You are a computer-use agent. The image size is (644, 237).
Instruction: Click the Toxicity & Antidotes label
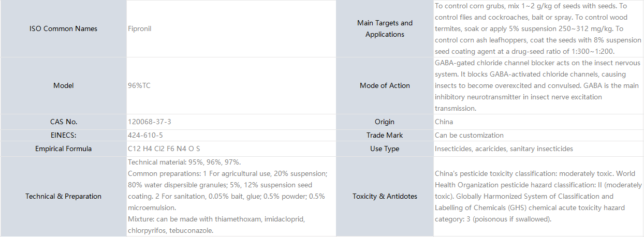pyautogui.click(x=385, y=196)
